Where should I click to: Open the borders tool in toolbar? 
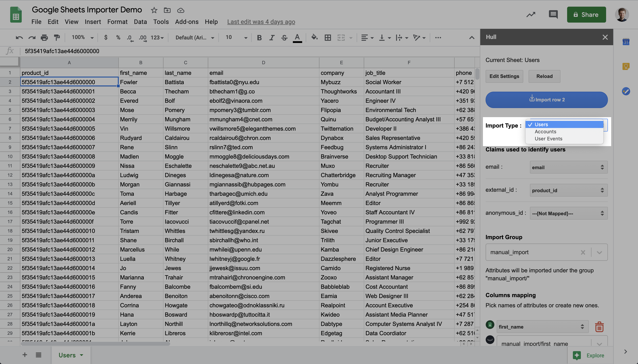click(x=328, y=37)
